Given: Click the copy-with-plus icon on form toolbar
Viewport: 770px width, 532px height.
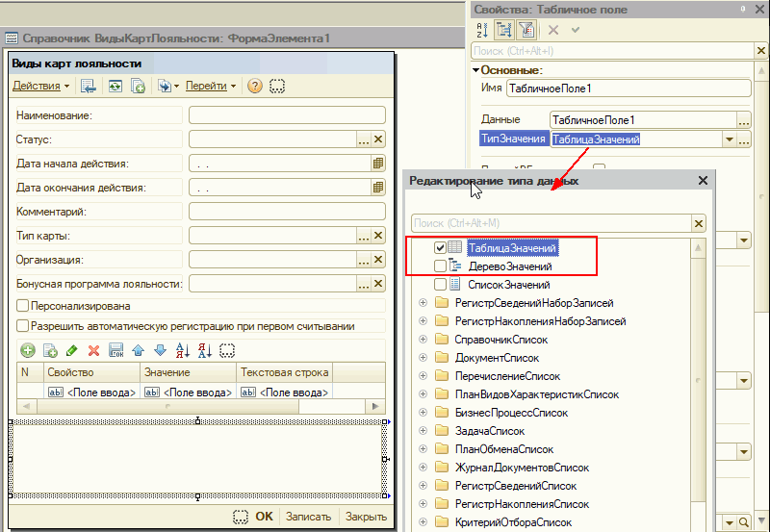Looking at the screenshot, I should click(x=138, y=87).
